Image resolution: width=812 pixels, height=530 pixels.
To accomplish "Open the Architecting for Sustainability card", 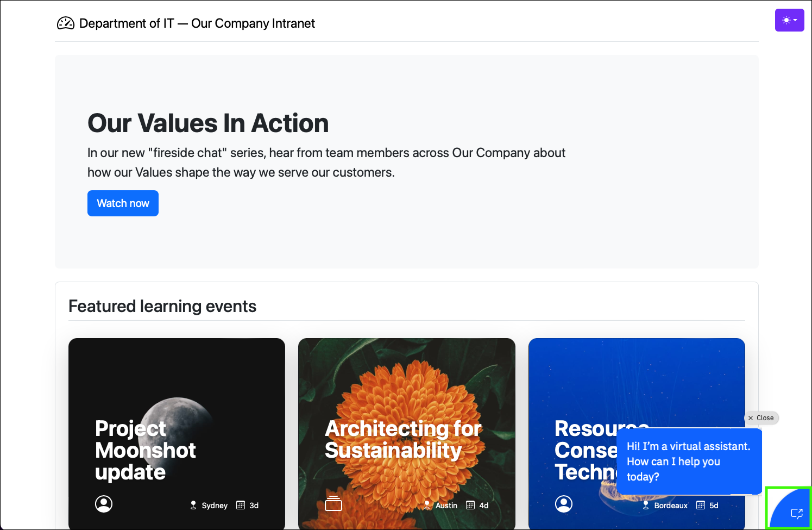I will click(406, 391).
